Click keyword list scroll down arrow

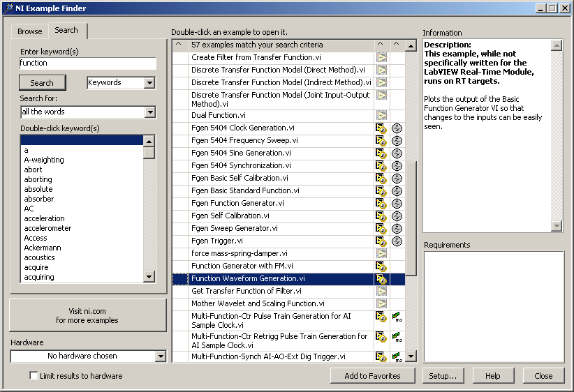point(149,277)
